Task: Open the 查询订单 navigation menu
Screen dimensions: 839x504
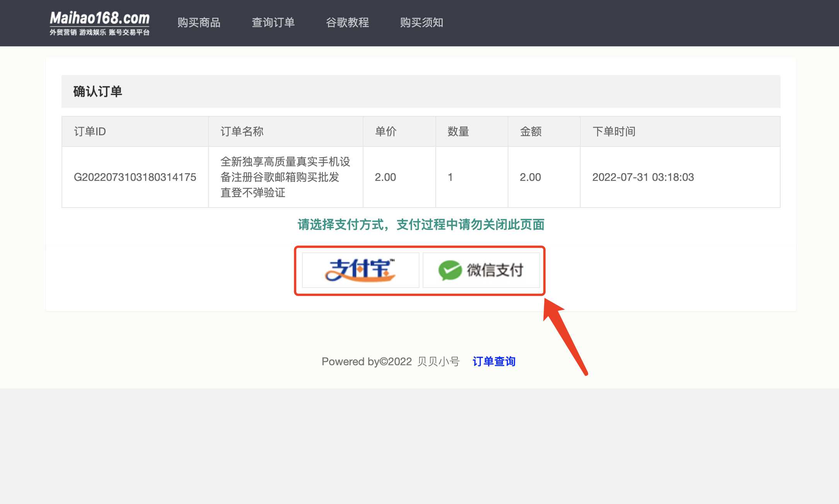Action: click(273, 23)
